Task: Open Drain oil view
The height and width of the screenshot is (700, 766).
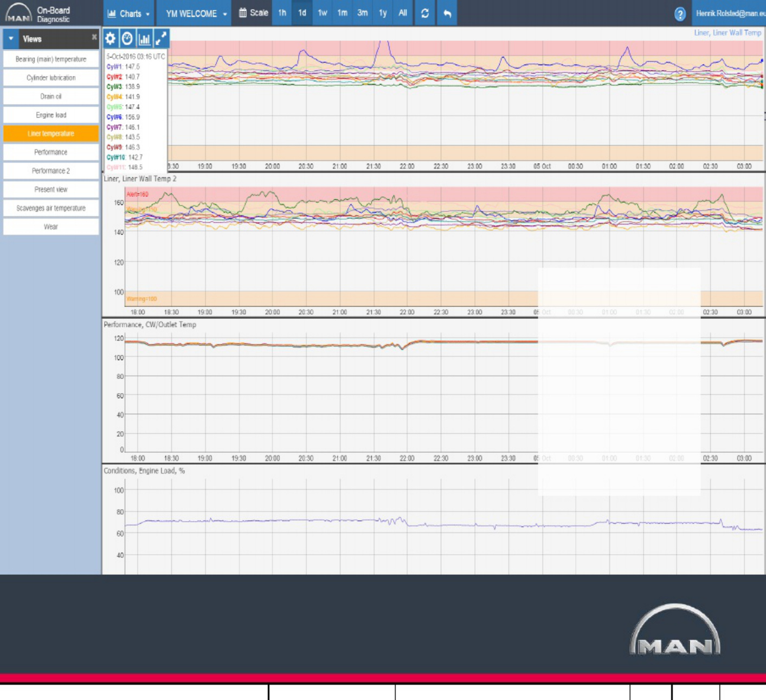Action: pyautogui.click(x=51, y=97)
